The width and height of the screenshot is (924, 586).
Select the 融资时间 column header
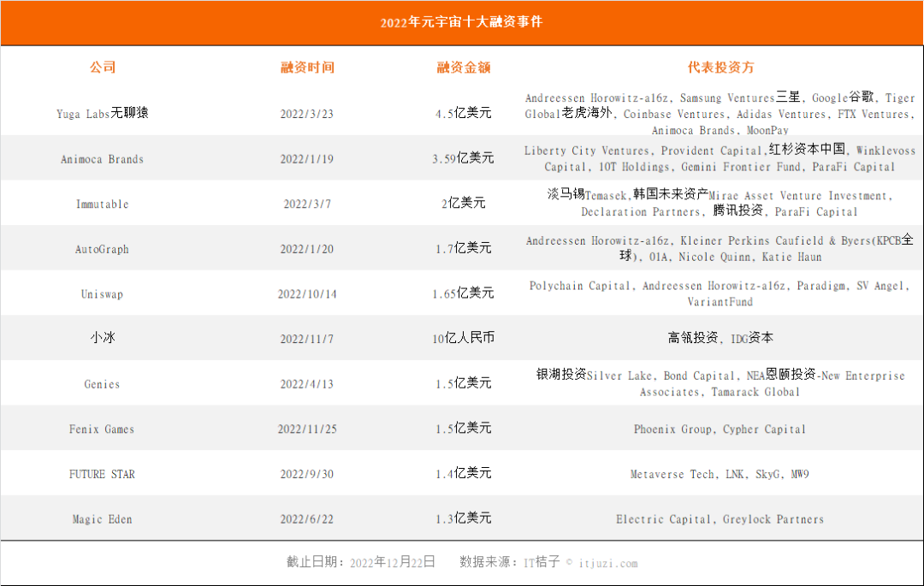(x=307, y=67)
